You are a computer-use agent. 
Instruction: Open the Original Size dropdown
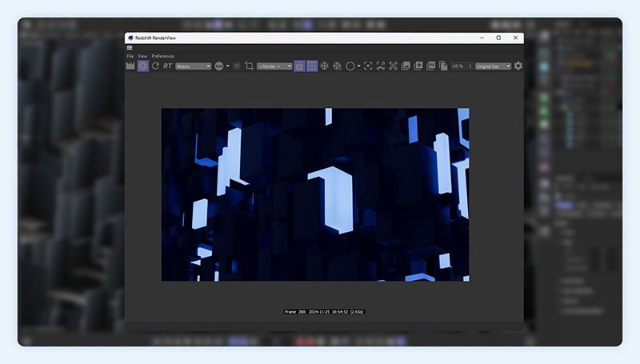[x=493, y=66]
